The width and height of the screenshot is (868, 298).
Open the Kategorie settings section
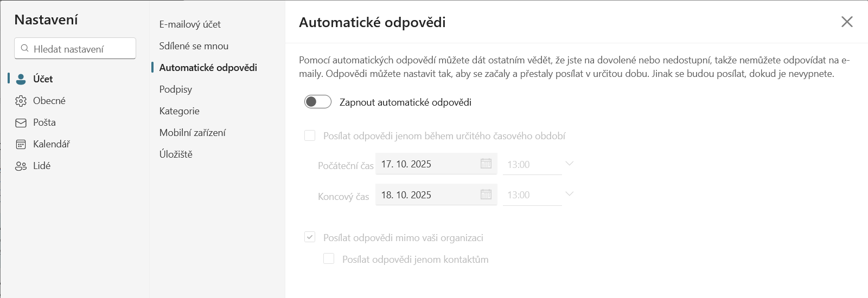pyautogui.click(x=179, y=111)
